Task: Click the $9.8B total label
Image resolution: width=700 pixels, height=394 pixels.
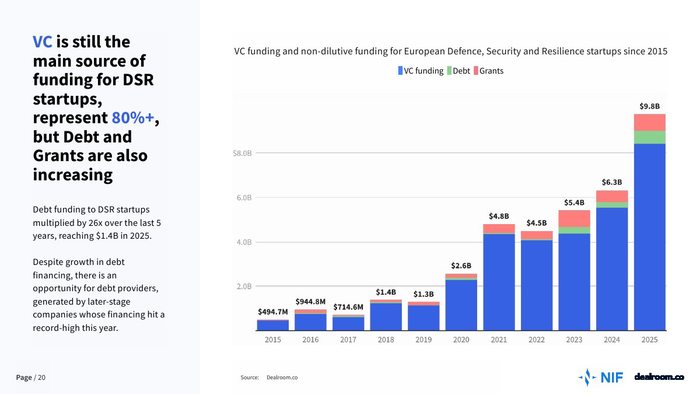Action: [650, 106]
